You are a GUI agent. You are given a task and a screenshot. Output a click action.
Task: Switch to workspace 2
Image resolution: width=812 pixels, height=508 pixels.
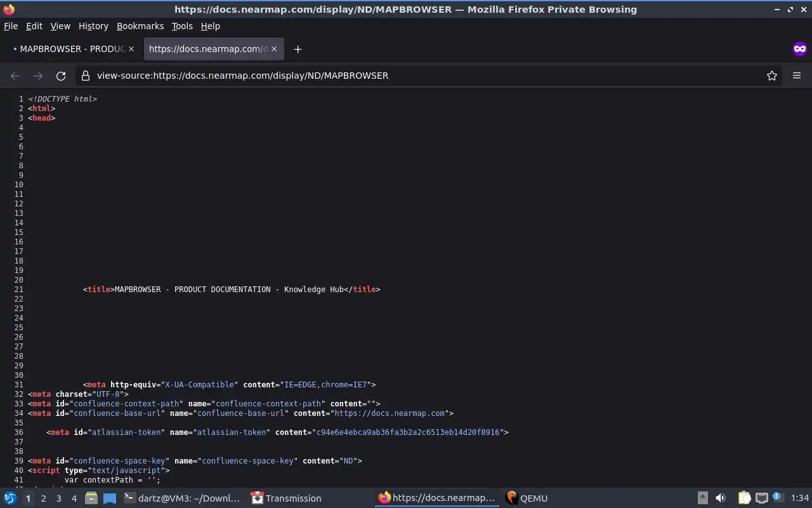43,498
